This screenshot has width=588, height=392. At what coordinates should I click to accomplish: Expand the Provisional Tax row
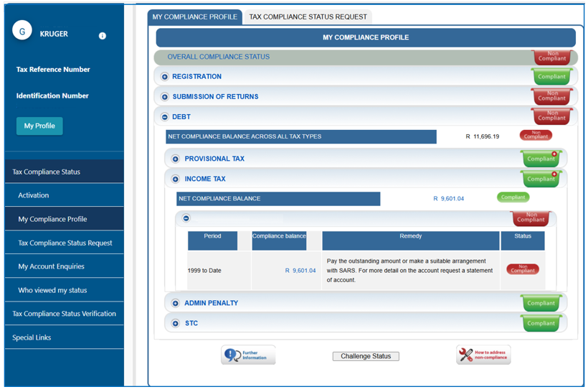pyautogui.click(x=176, y=159)
